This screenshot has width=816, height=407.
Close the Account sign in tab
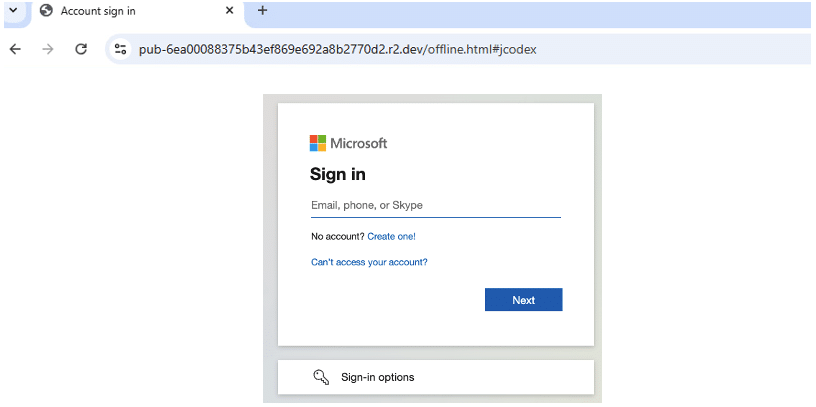tap(230, 11)
